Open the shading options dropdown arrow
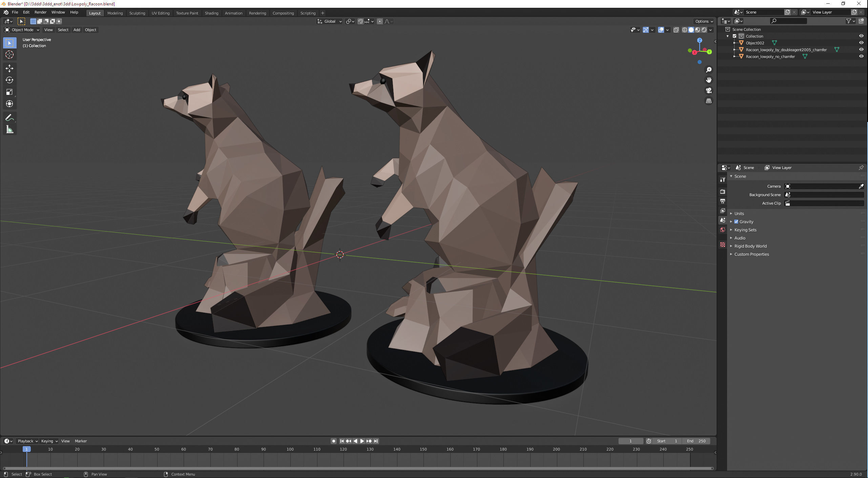The image size is (868, 478). pyautogui.click(x=711, y=30)
